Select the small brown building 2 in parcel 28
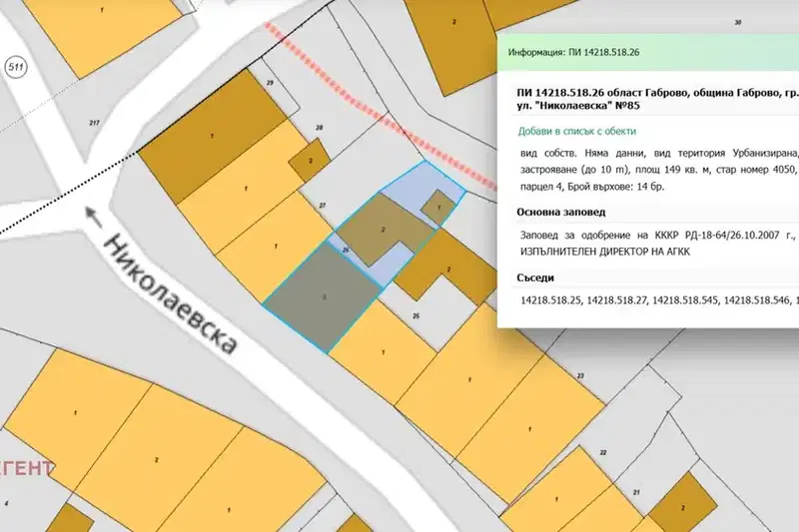Viewport: 799px width, 532px height. 310,161
